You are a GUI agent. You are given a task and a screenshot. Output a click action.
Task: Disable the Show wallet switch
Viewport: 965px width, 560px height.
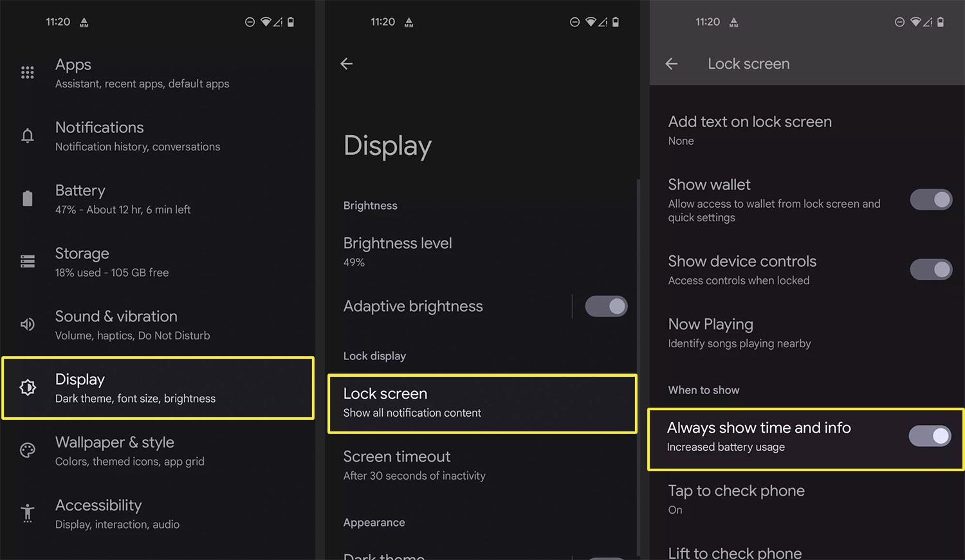(931, 199)
